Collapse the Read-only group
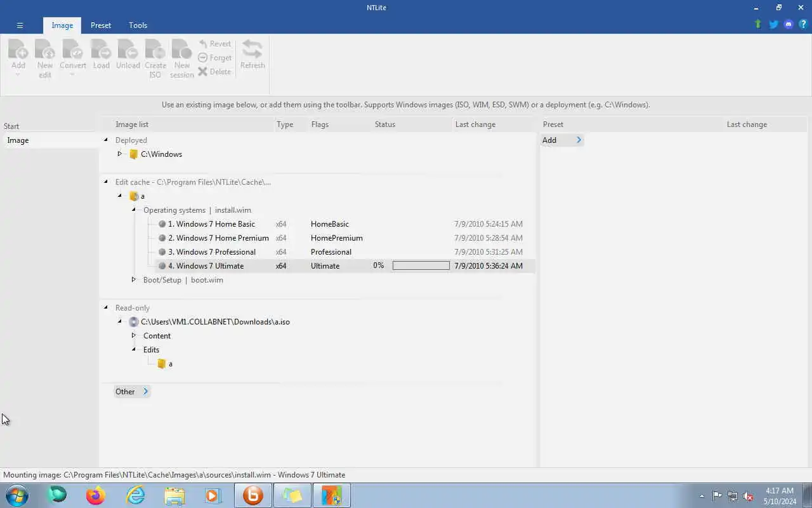Image resolution: width=812 pixels, height=508 pixels. pos(106,307)
